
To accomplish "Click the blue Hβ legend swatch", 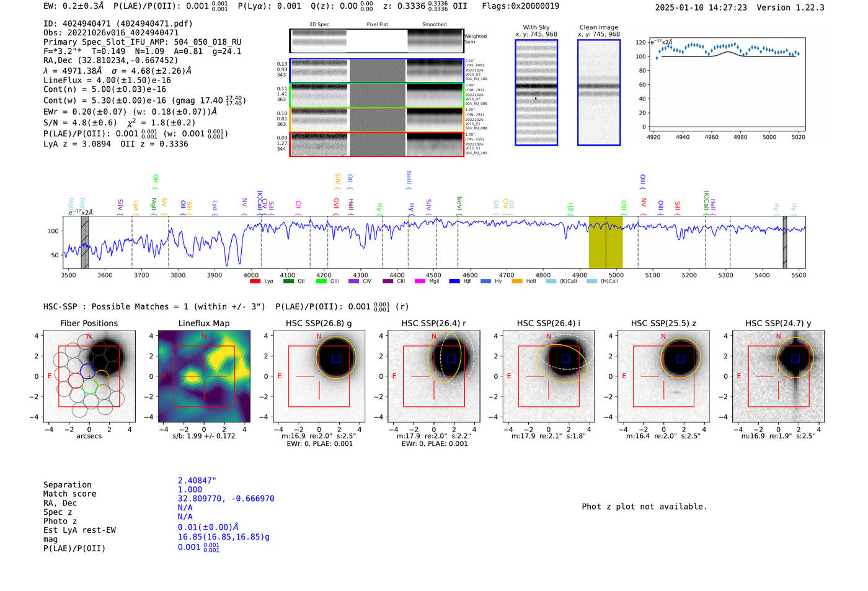I will click(454, 282).
